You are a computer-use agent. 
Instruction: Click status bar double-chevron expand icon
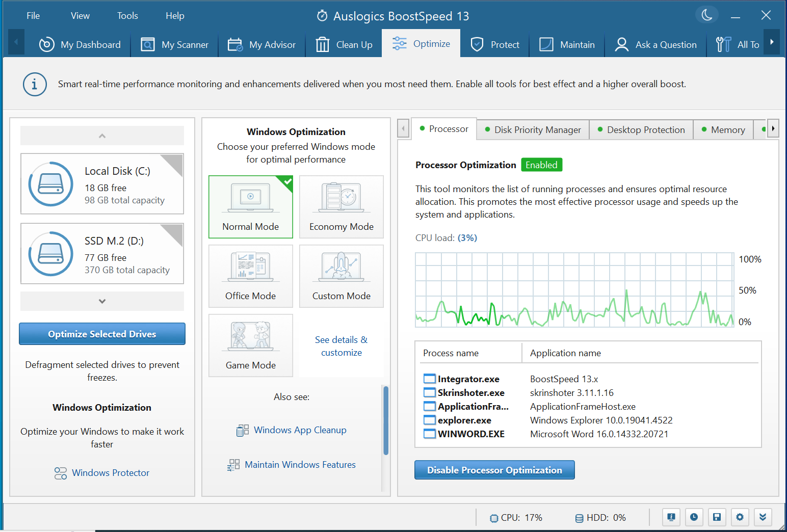pyautogui.click(x=763, y=517)
